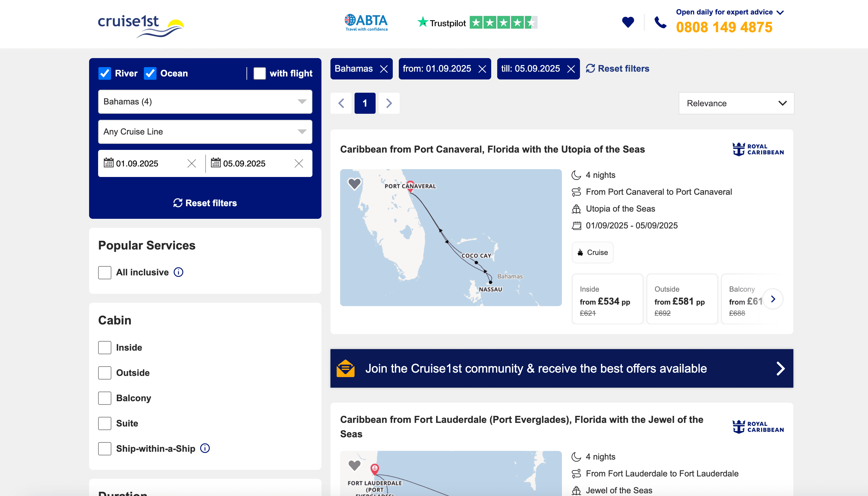Favourite the Utopia of the Seas cruise

click(x=354, y=183)
